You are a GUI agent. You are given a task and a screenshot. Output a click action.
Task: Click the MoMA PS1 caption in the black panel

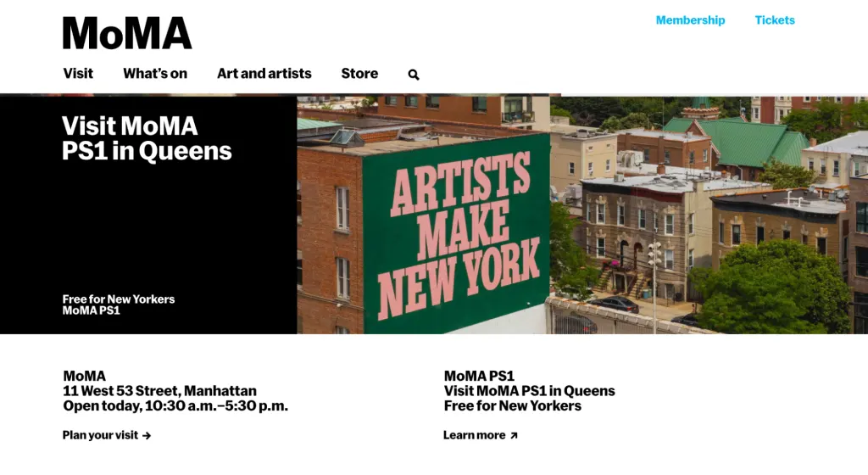coord(92,310)
